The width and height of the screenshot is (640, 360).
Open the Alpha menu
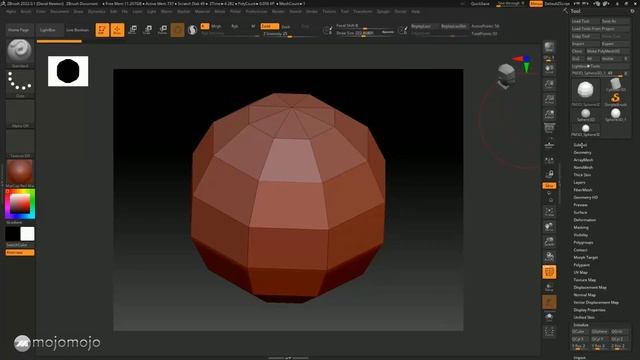(11, 11)
